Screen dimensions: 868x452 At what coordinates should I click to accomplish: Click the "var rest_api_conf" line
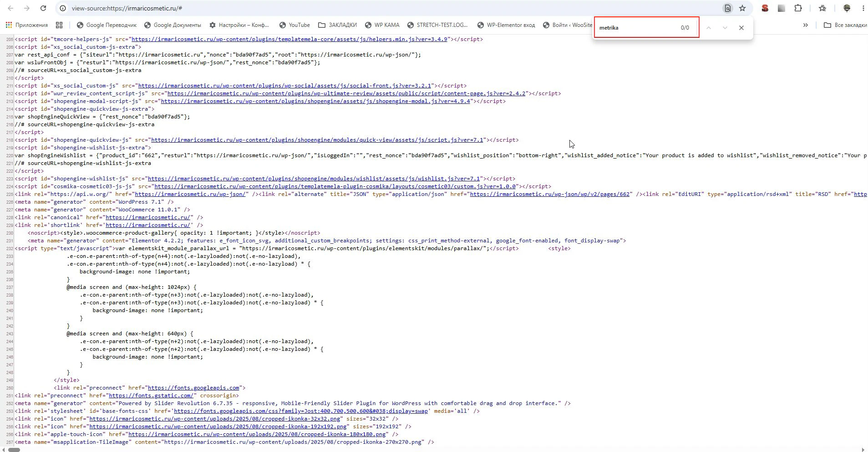218,55
